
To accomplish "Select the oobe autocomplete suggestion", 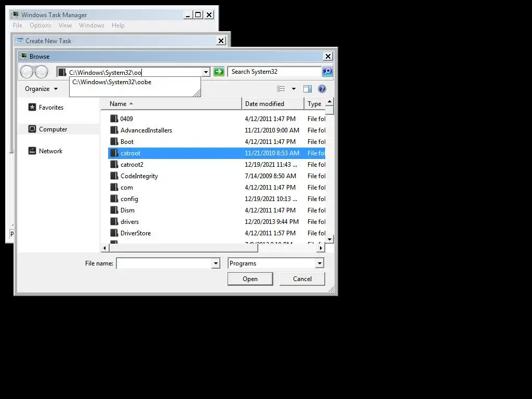I will [135, 82].
